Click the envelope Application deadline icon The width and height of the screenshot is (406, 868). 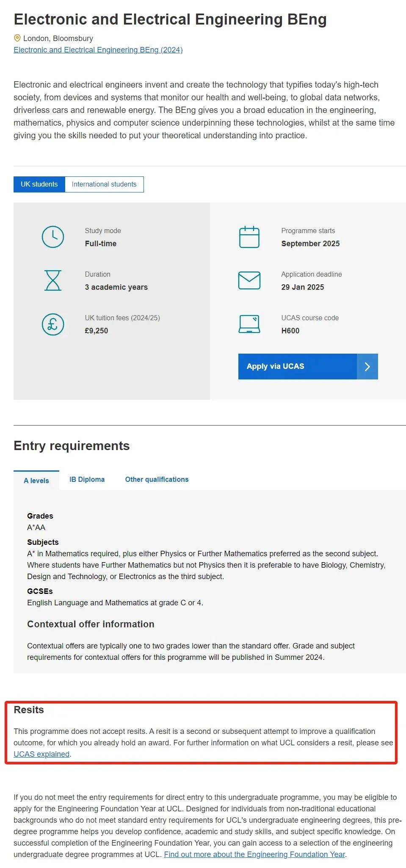click(x=249, y=280)
